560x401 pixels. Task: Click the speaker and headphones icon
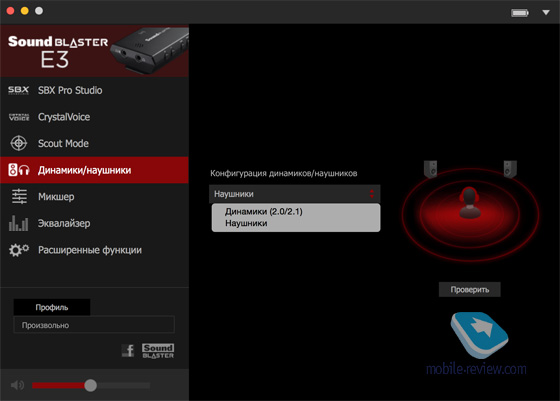coord(19,170)
